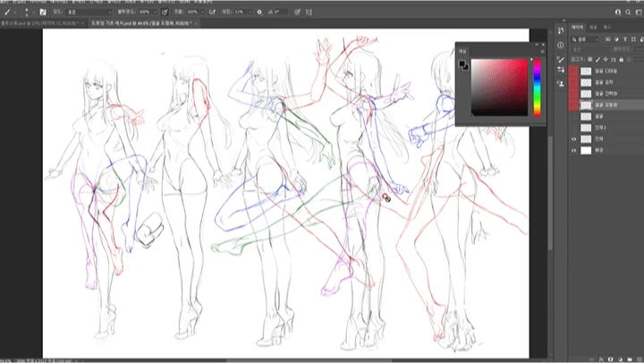
Task: Show the second red-tagged layer visibility
Action: click(x=573, y=82)
